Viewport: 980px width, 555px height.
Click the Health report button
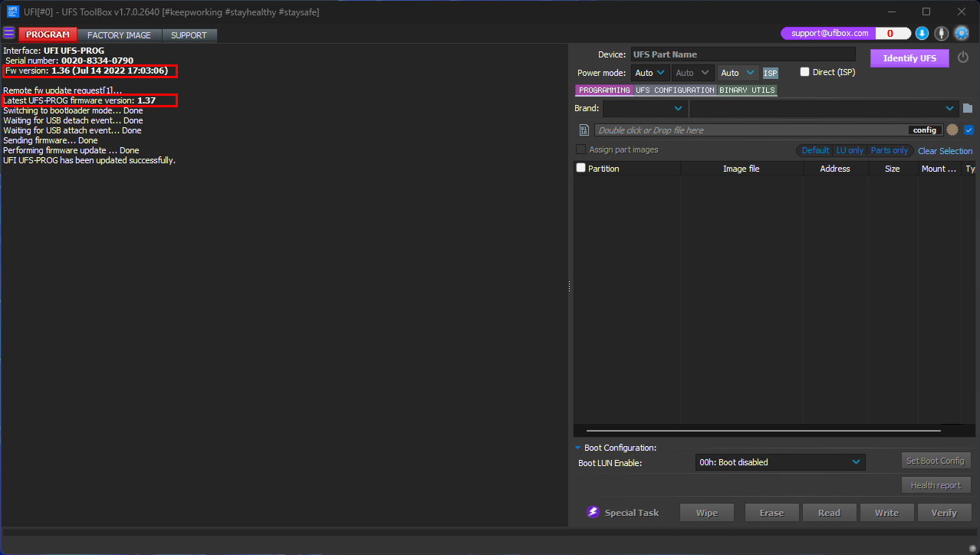click(x=936, y=485)
